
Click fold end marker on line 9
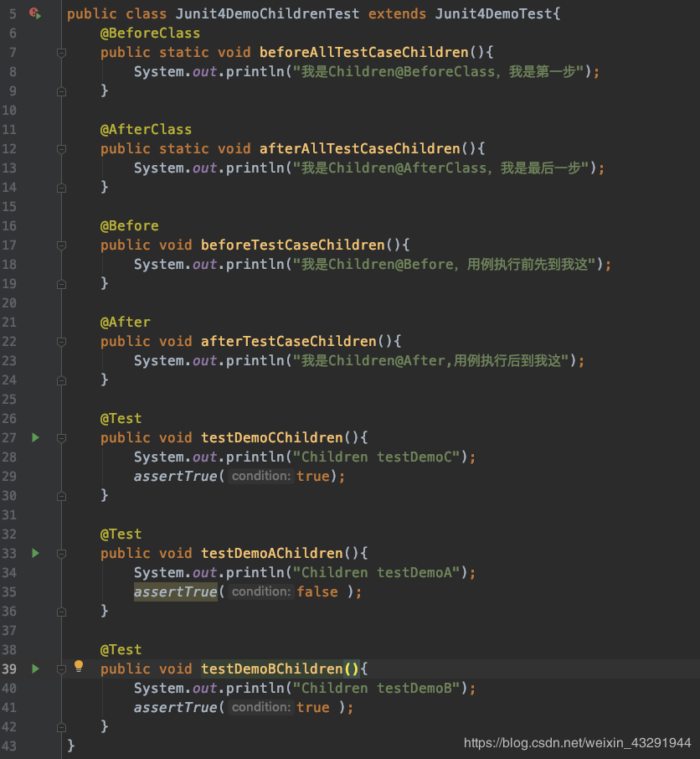click(x=61, y=91)
